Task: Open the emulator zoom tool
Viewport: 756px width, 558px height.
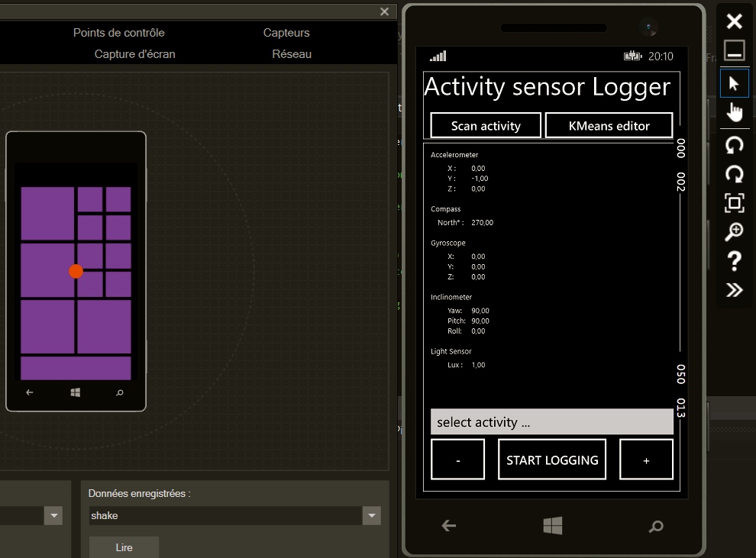Action: point(734,232)
